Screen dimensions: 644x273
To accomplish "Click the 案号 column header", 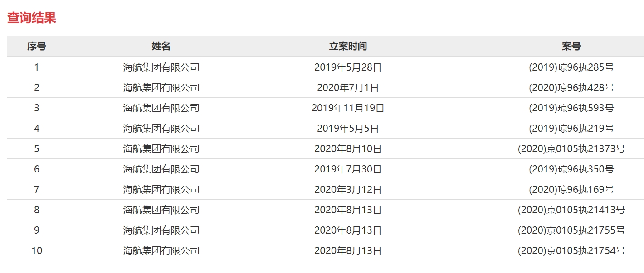I will click(x=571, y=46).
